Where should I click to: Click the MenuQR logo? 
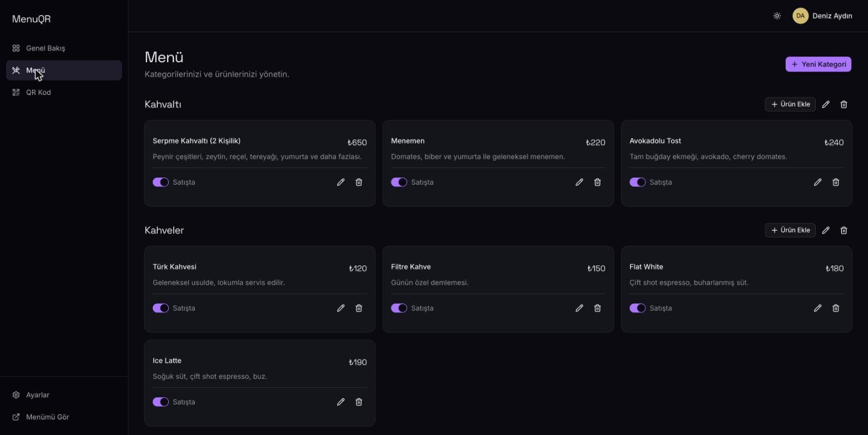click(x=31, y=19)
